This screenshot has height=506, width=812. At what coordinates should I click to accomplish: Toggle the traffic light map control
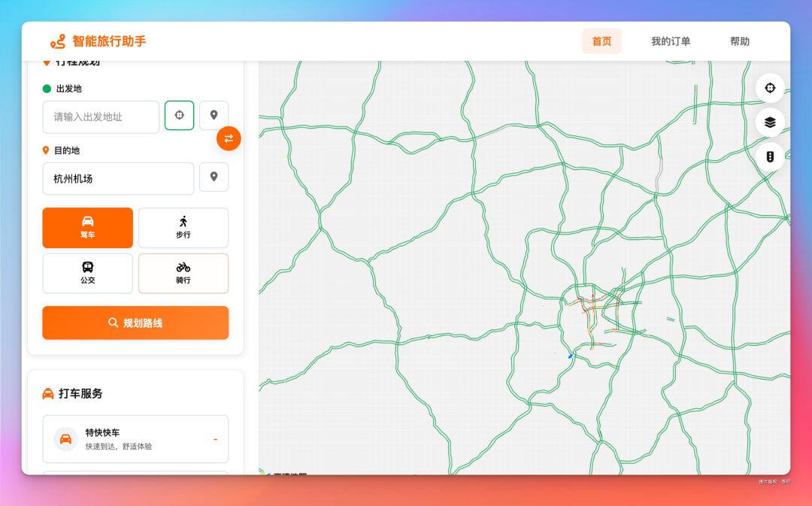770,156
